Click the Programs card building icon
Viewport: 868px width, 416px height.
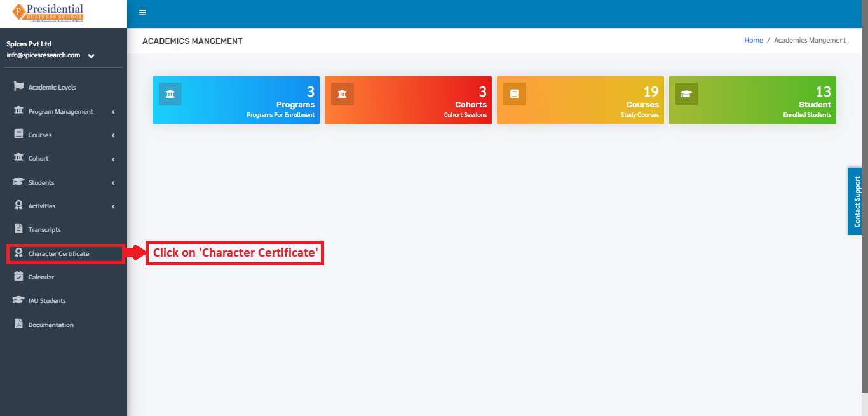coord(170,94)
